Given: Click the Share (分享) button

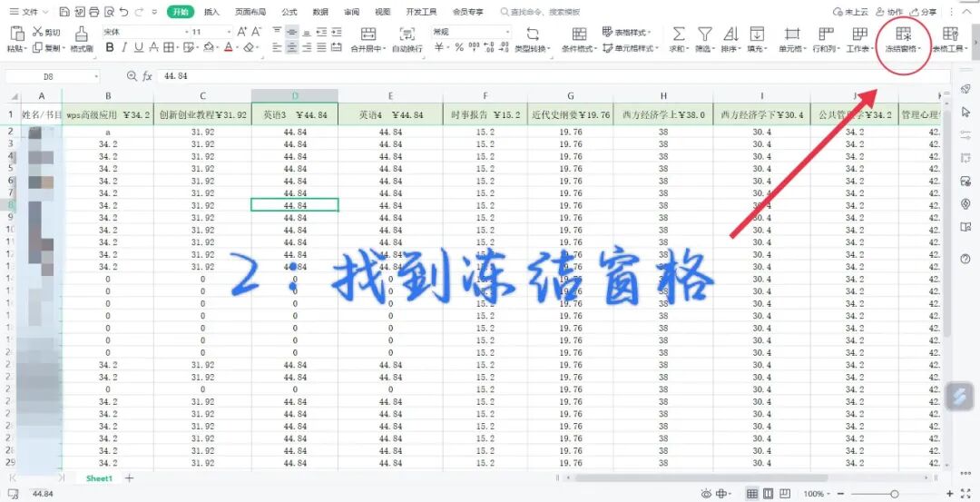Looking at the screenshot, I should [924, 12].
